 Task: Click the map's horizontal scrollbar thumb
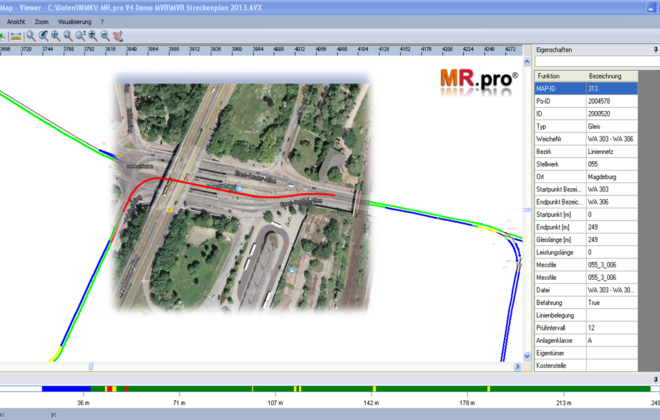tap(91, 367)
